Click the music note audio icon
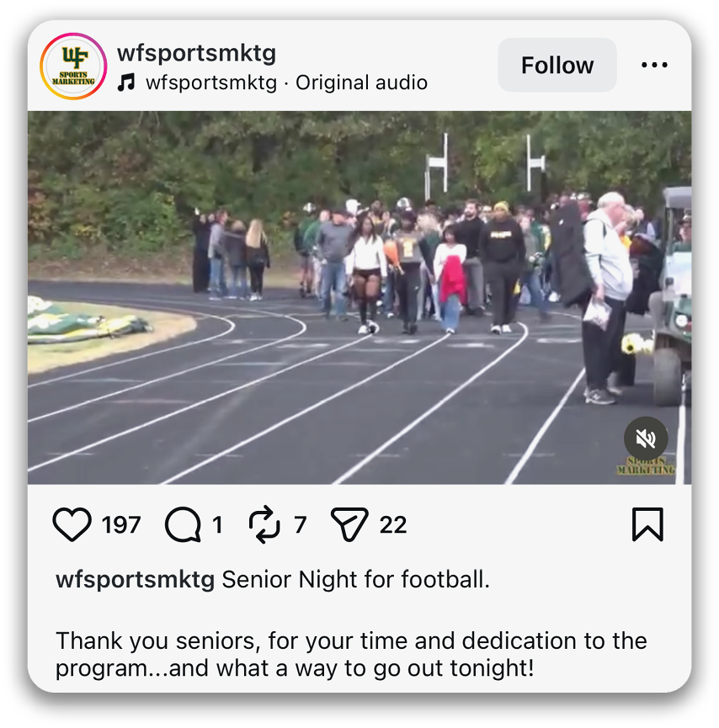 [x=126, y=82]
